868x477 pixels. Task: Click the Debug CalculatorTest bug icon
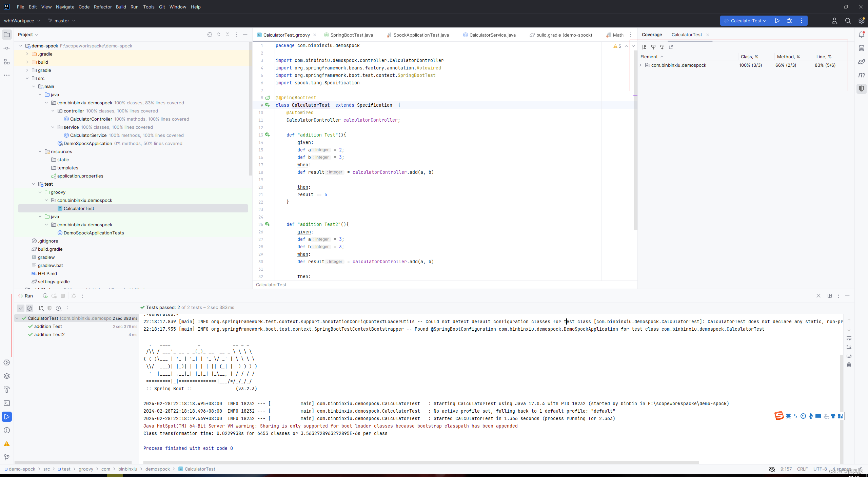789,21
